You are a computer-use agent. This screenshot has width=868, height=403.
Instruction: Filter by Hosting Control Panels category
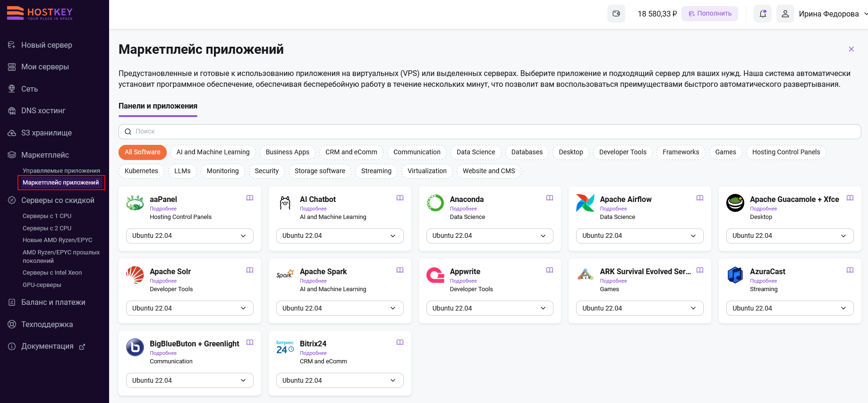786,152
